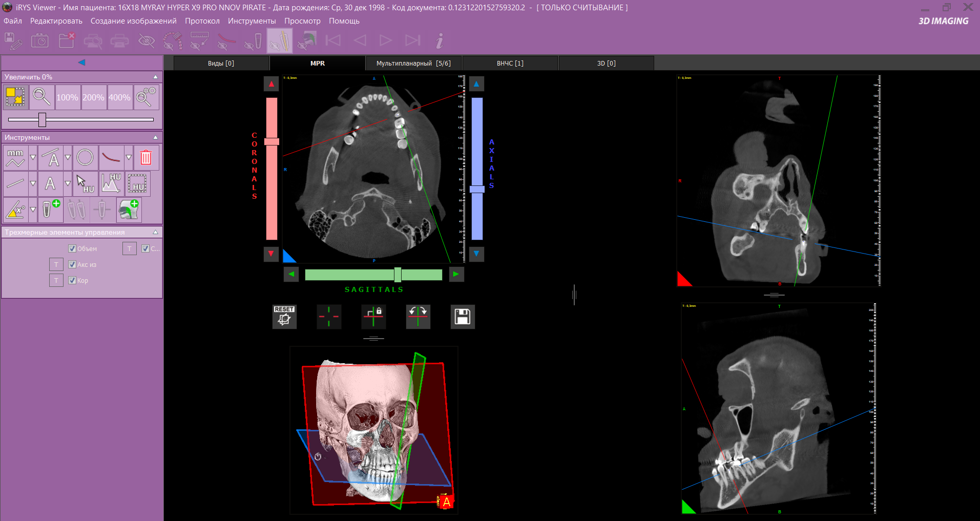
Task: Choose the circle drawing tool
Action: [85, 157]
